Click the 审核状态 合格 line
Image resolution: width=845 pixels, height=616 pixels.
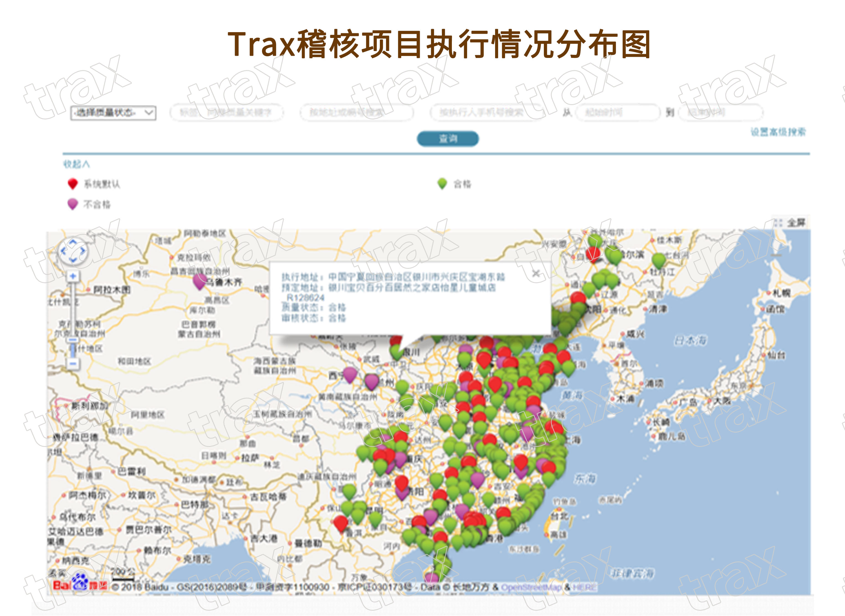[x=313, y=318]
